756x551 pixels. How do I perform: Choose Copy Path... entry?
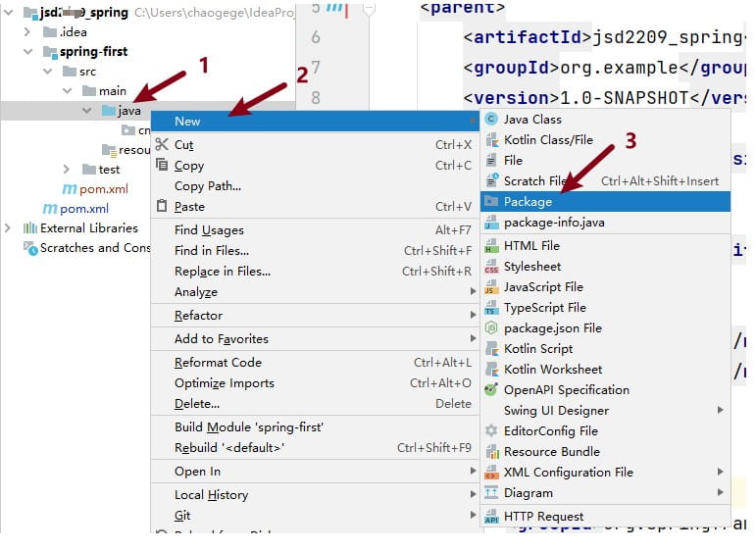pyautogui.click(x=316, y=186)
